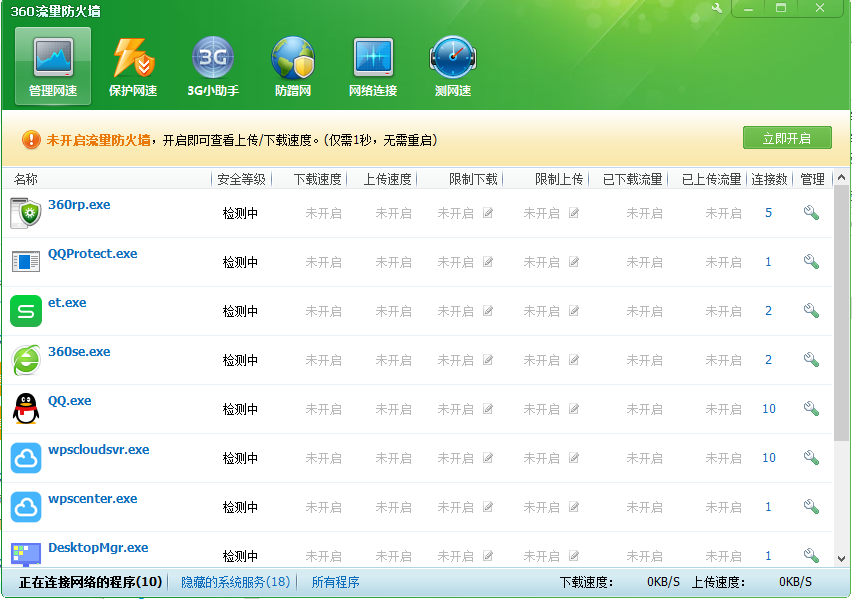Enable upload limit for et.exe
The height and width of the screenshot is (599, 852).
click(x=573, y=310)
